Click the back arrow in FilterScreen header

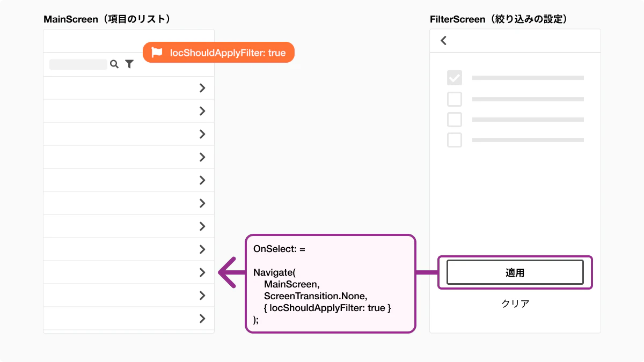point(443,40)
